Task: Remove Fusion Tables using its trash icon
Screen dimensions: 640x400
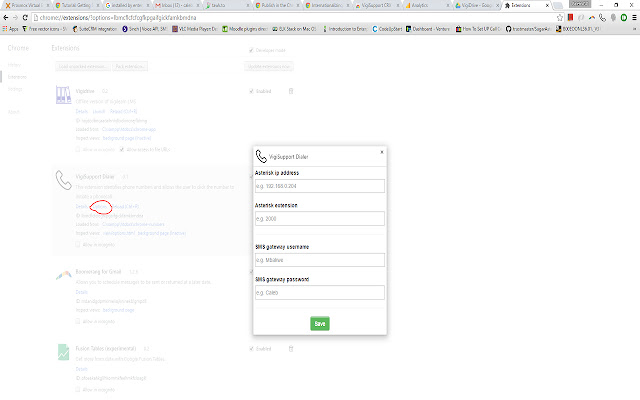Action: tap(291, 349)
